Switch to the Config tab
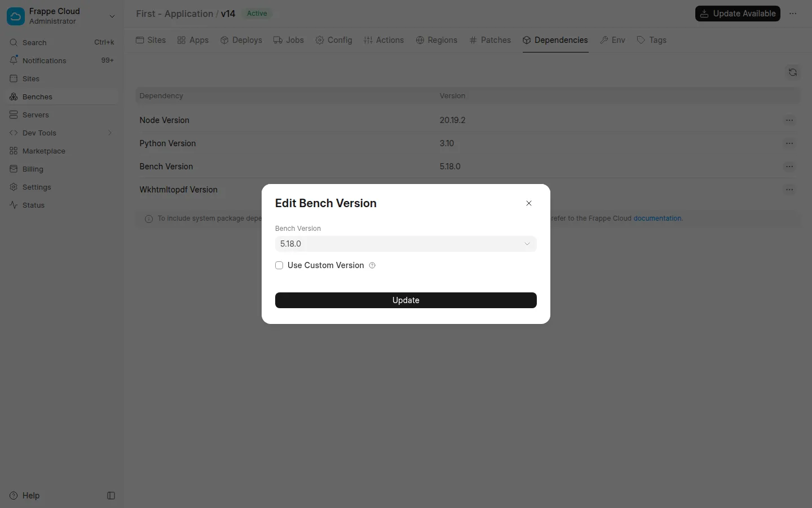This screenshot has width=812, height=508. pyautogui.click(x=334, y=40)
